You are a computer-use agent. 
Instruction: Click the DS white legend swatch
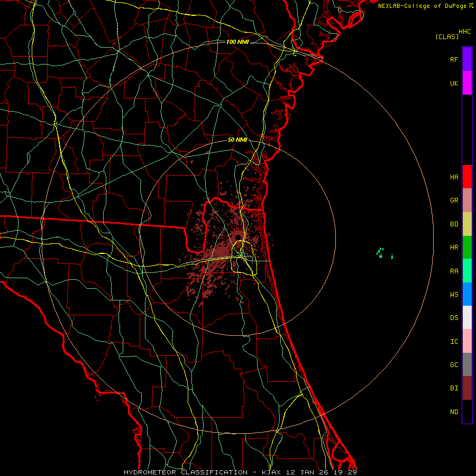point(467,317)
